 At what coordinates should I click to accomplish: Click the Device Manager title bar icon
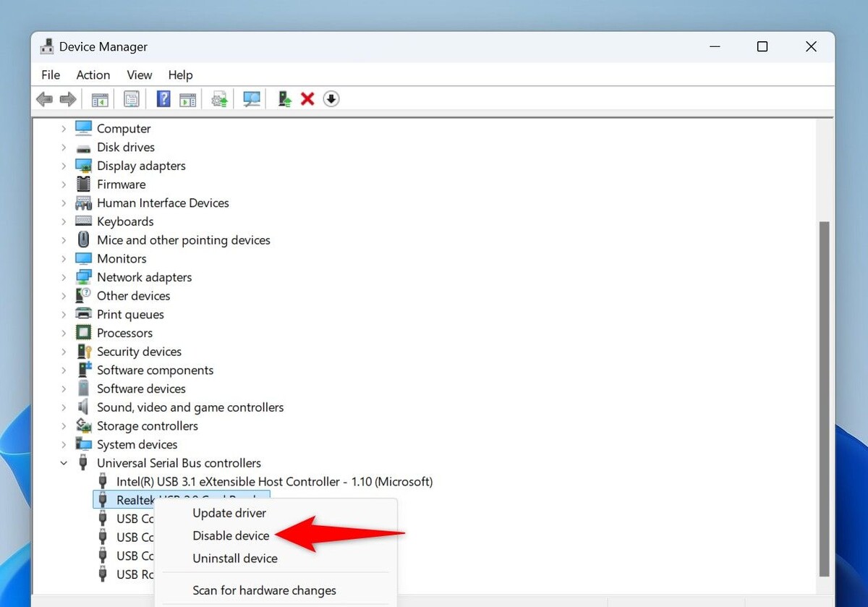(47, 47)
